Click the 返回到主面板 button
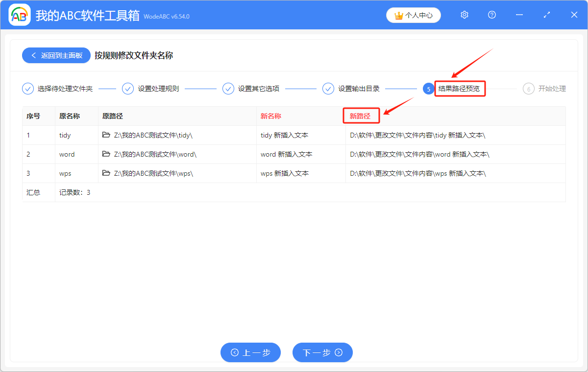This screenshot has height=372, width=588. 56,55
